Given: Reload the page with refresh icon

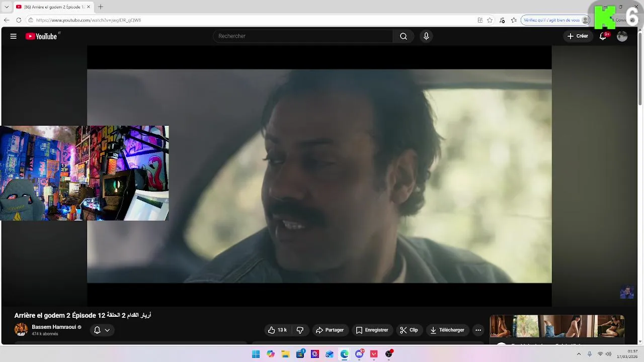Looking at the screenshot, I should [19, 20].
